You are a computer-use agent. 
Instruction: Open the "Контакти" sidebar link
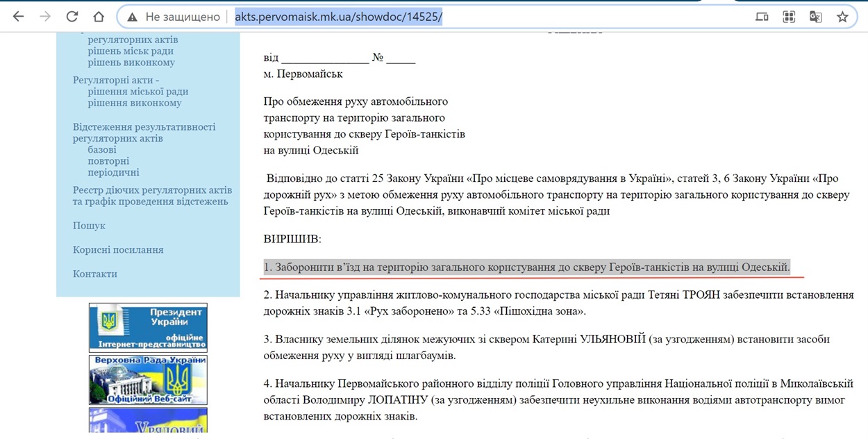(95, 274)
